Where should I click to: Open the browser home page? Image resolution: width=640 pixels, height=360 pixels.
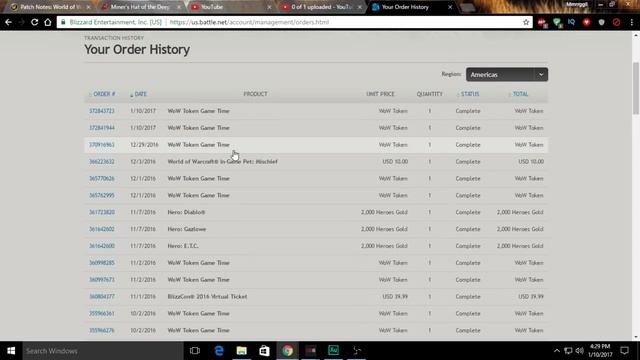[x=48, y=22]
